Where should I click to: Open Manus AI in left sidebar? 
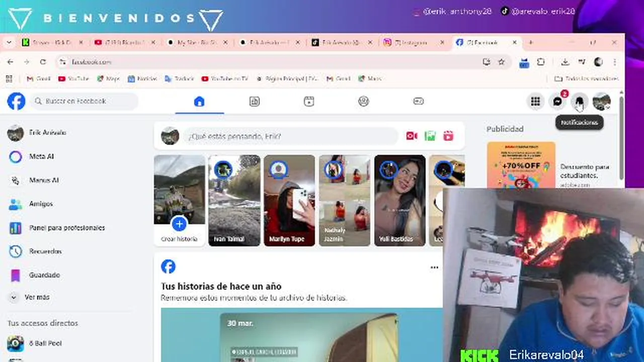click(x=75, y=180)
